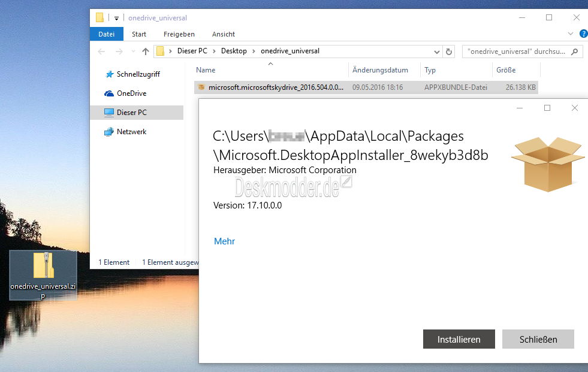Click the Installieren button

pyautogui.click(x=459, y=339)
